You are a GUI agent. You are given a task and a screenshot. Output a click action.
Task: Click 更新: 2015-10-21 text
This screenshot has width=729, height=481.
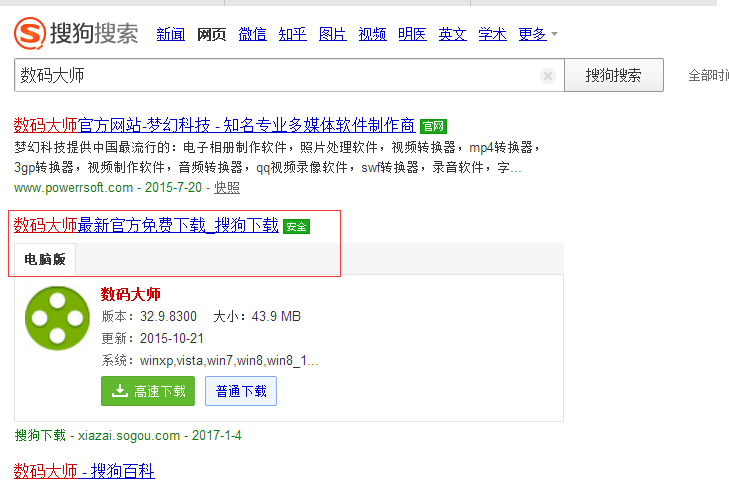coord(152,338)
